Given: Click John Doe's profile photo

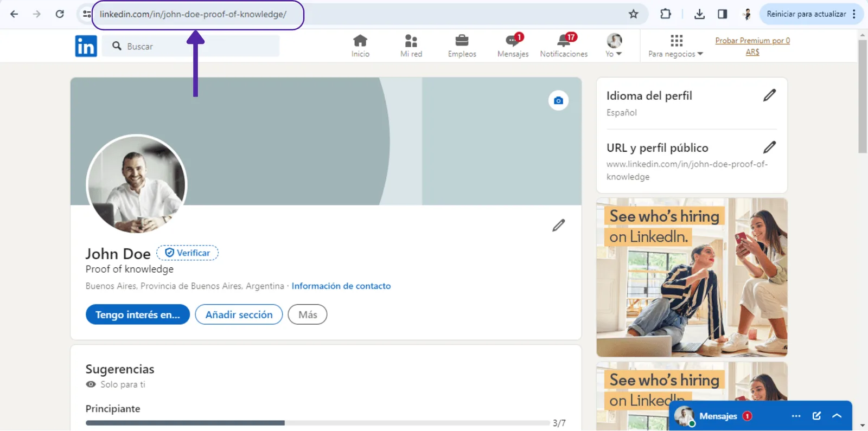Looking at the screenshot, I should click(137, 184).
